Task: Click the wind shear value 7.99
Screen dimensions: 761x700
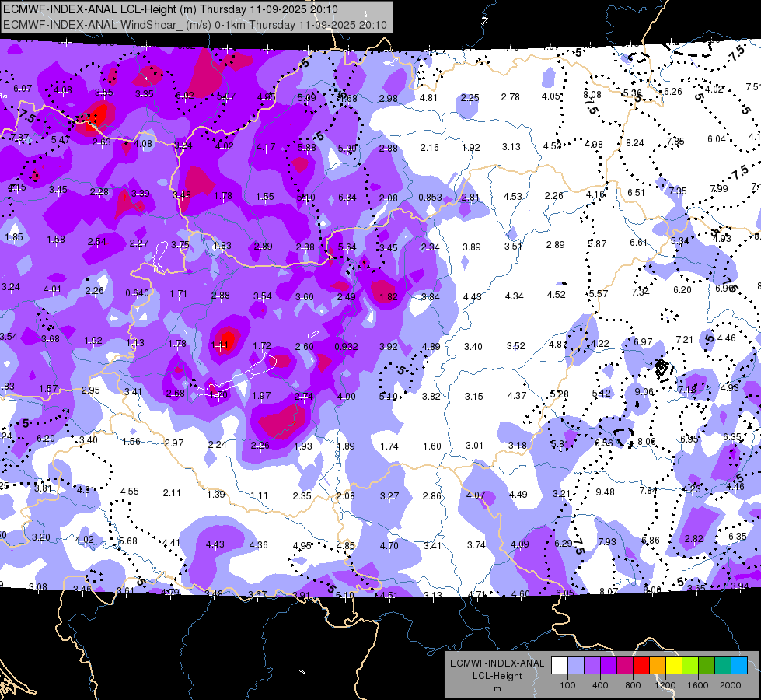Action: pyautogui.click(x=719, y=188)
